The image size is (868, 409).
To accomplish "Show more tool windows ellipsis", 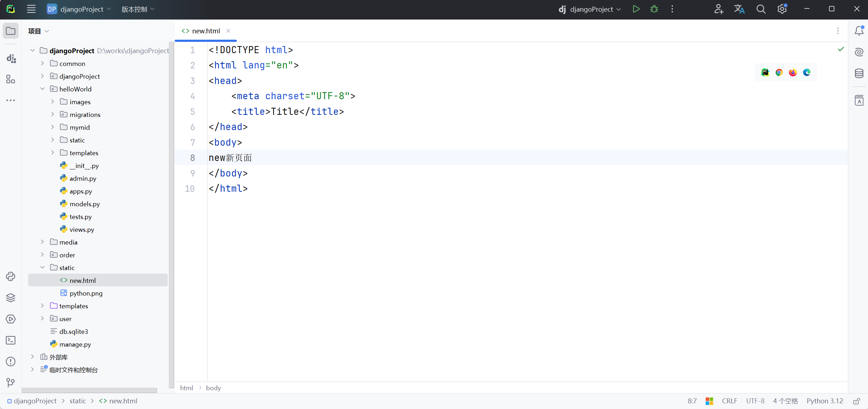I will (11, 100).
